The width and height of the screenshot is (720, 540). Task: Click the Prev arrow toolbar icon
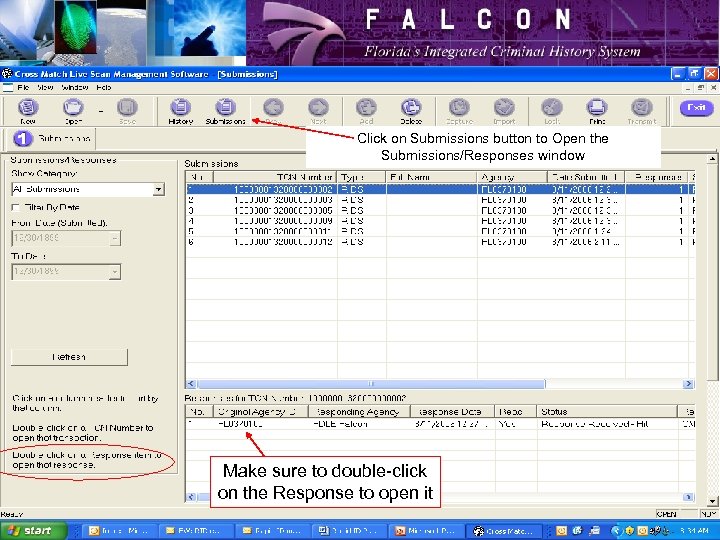(x=273, y=111)
